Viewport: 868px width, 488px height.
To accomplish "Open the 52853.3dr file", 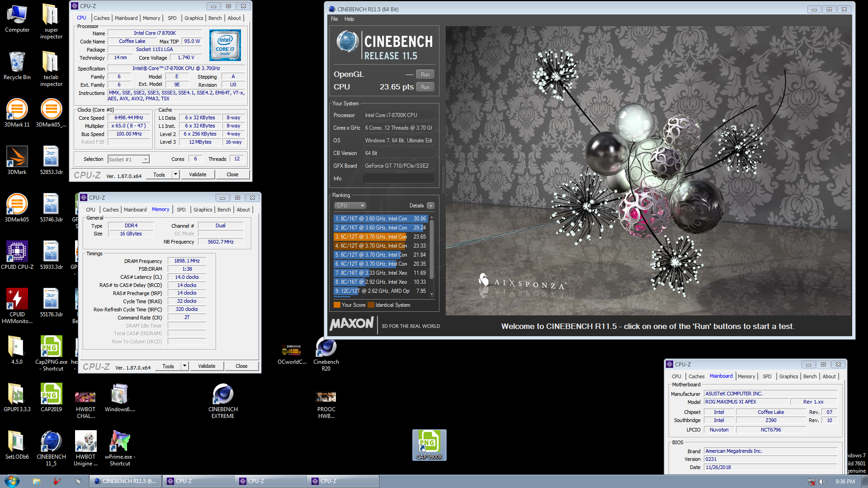I will (x=51, y=161).
